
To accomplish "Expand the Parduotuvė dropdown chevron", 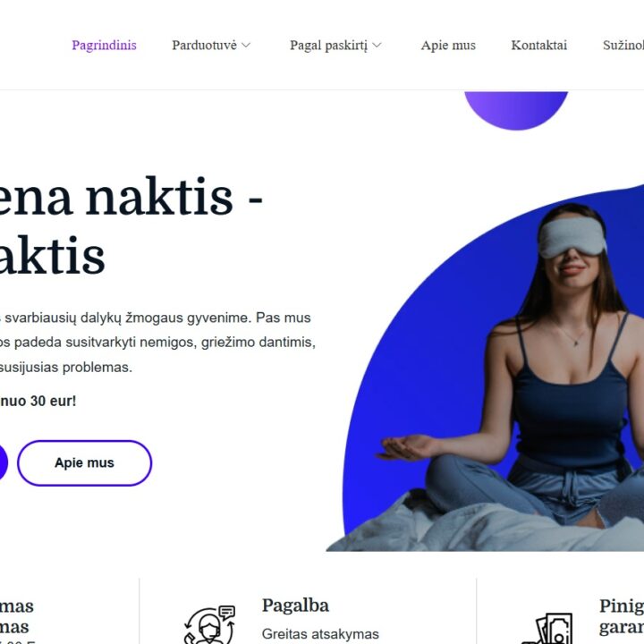I will click(x=246, y=46).
